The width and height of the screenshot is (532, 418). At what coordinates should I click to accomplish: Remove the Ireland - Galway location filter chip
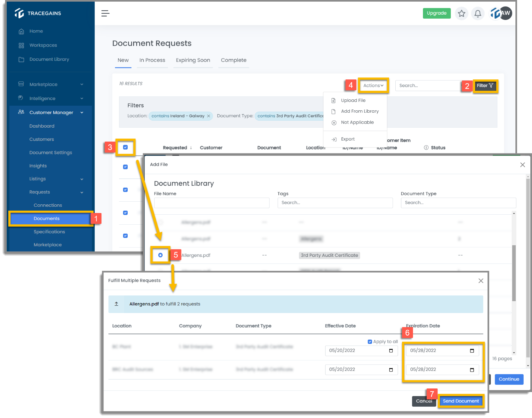208,116
